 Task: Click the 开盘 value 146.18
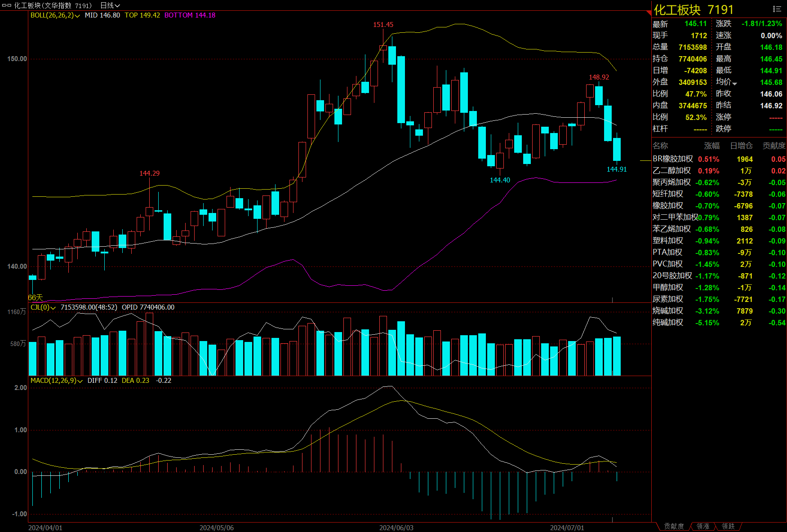pos(771,47)
